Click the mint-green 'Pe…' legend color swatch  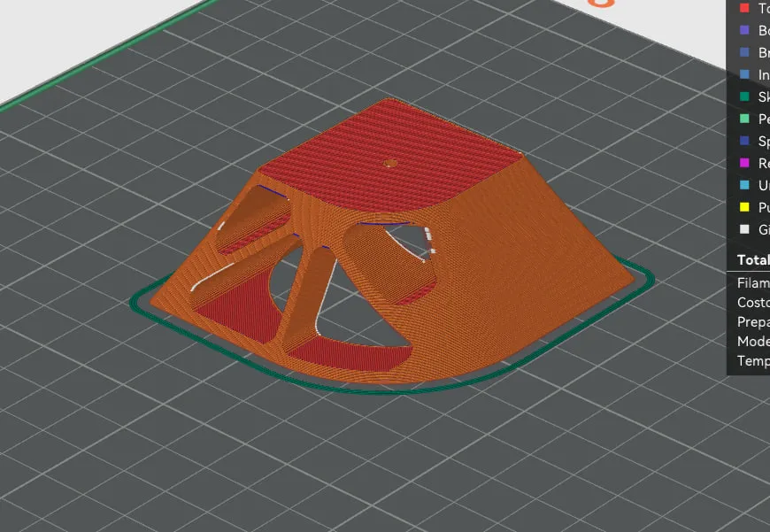(x=744, y=119)
